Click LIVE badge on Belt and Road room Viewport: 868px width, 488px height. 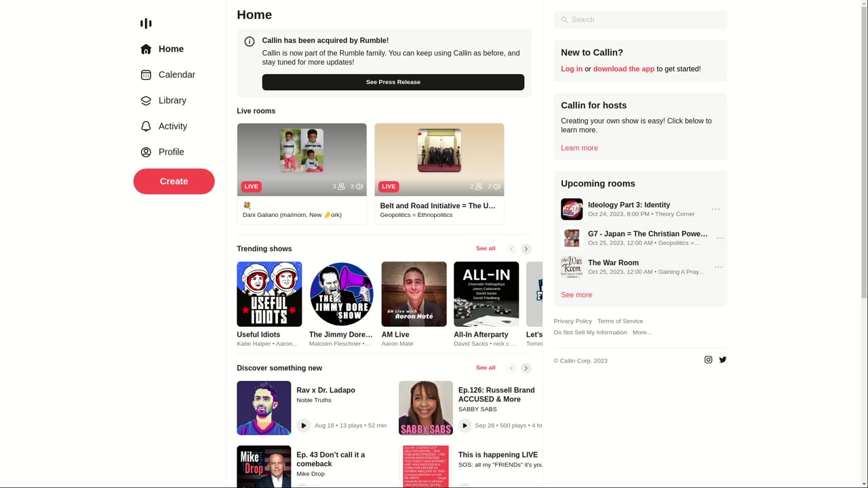[x=389, y=186]
